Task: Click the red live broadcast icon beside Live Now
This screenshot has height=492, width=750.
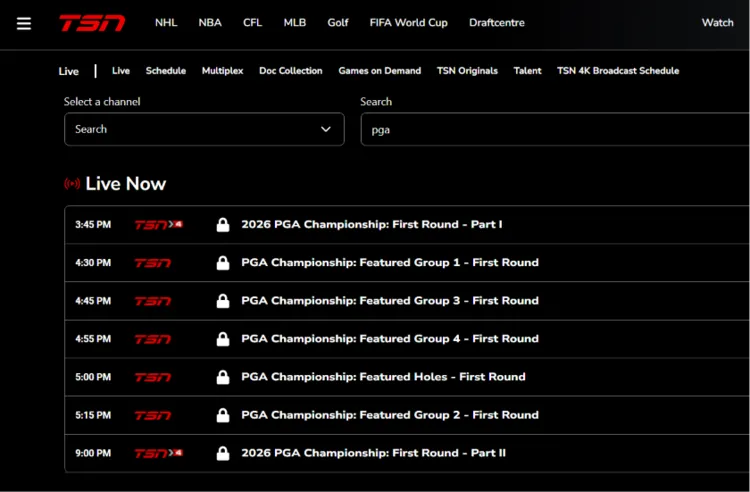Action: click(72, 184)
